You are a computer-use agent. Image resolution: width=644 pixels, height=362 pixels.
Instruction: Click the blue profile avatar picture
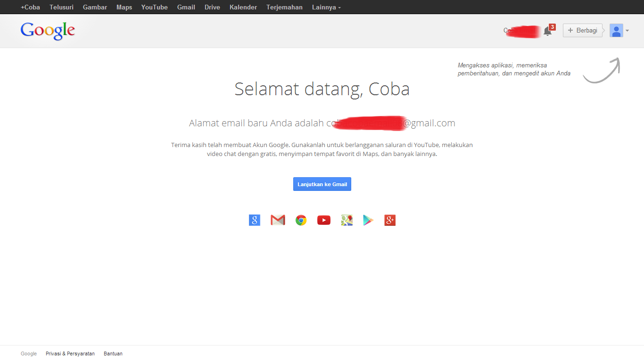pos(616,31)
